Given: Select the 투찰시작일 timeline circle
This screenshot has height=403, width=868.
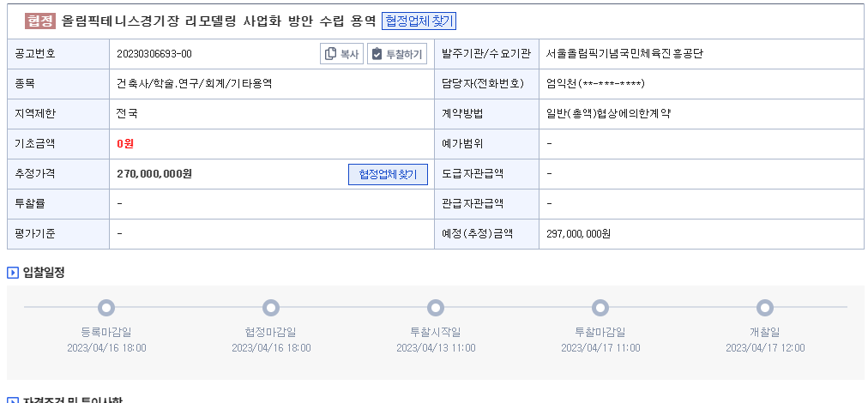Looking at the screenshot, I should [x=436, y=307].
